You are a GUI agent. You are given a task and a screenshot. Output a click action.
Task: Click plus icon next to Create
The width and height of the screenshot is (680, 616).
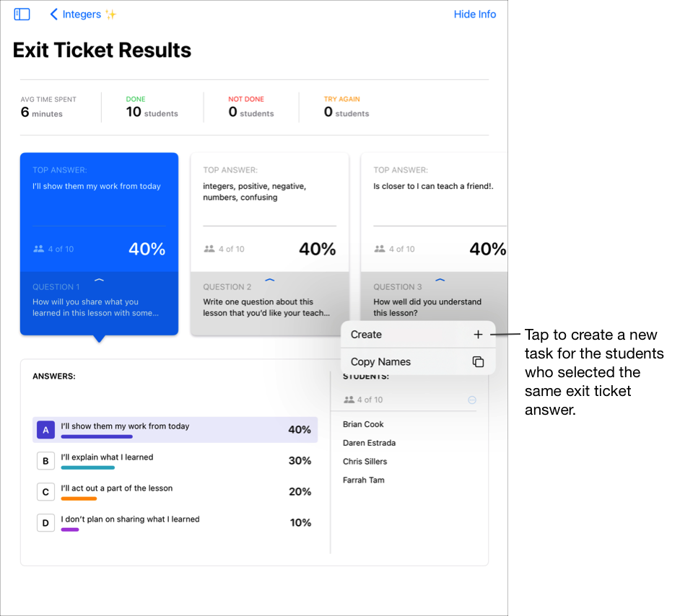[478, 335]
